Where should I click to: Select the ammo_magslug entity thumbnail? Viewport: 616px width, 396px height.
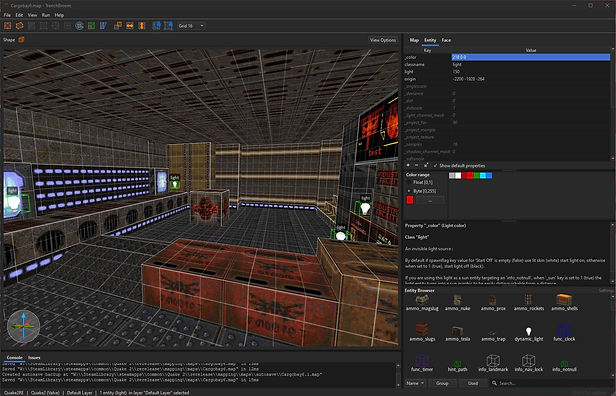tap(422, 302)
